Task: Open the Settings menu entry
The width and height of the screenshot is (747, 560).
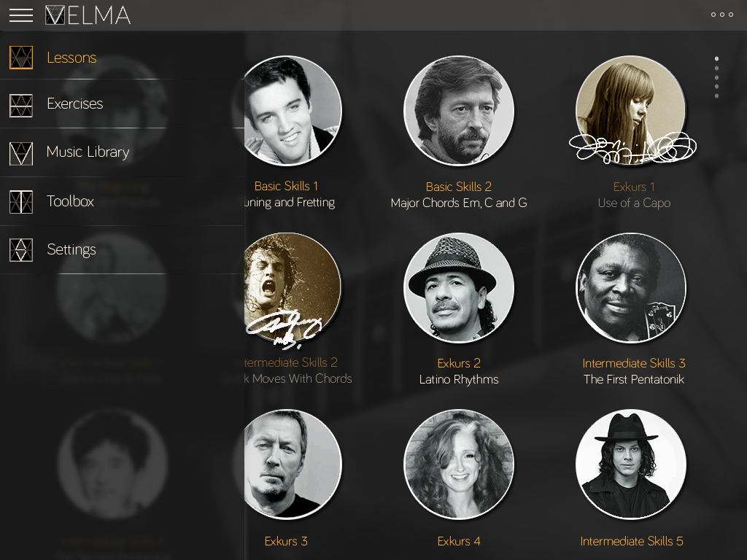Action: [x=71, y=249]
